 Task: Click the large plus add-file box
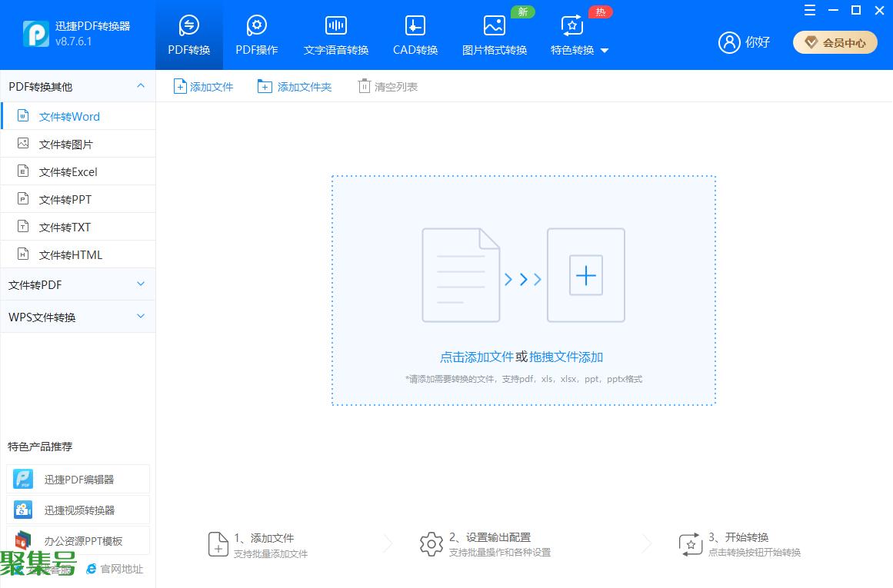[585, 275]
